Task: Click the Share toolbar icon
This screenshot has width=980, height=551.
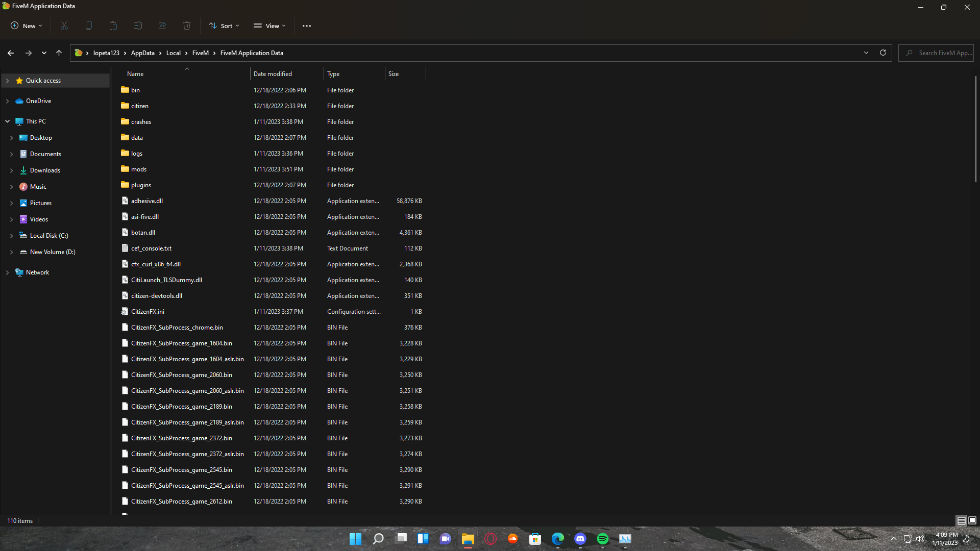Action: (x=162, y=26)
